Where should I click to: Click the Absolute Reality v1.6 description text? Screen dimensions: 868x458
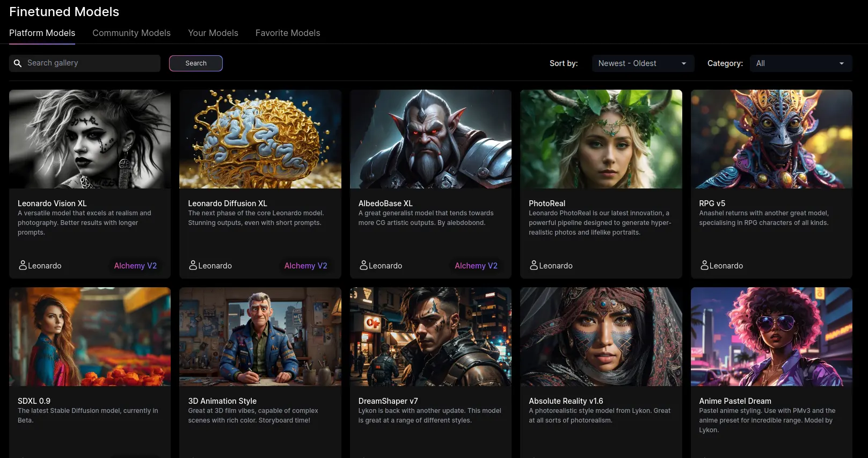(600, 416)
